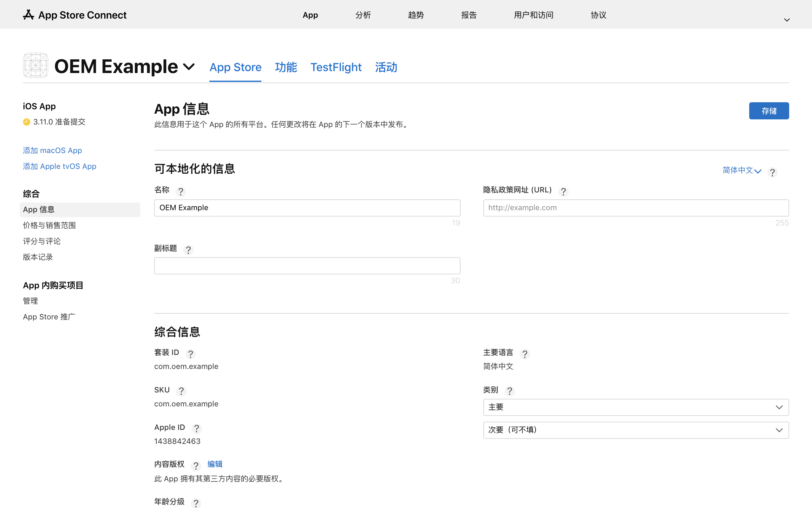Open help for 类别
This screenshot has width=812, height=508.
(510, 391)
